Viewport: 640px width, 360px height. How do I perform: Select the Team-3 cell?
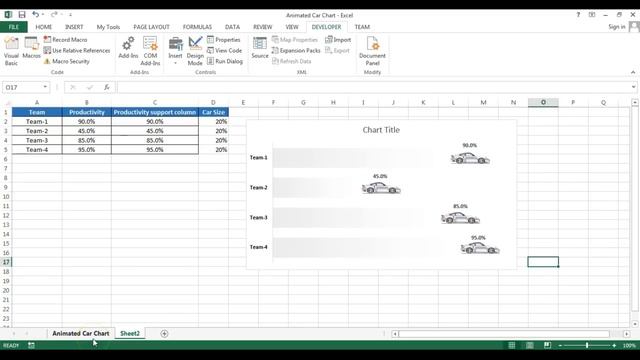37,140
